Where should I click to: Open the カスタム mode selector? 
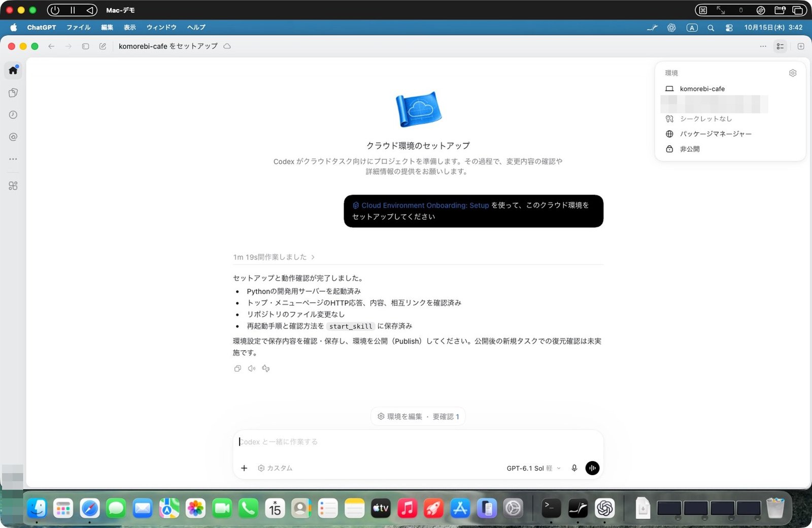(275, 468)
